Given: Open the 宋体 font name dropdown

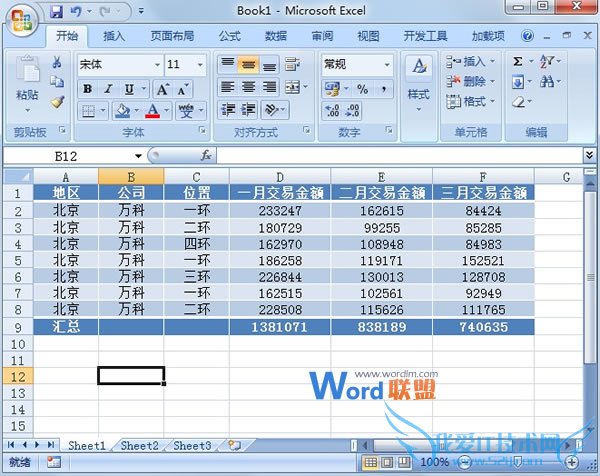Looking at the screenshot, I should [x=157, y=65].
